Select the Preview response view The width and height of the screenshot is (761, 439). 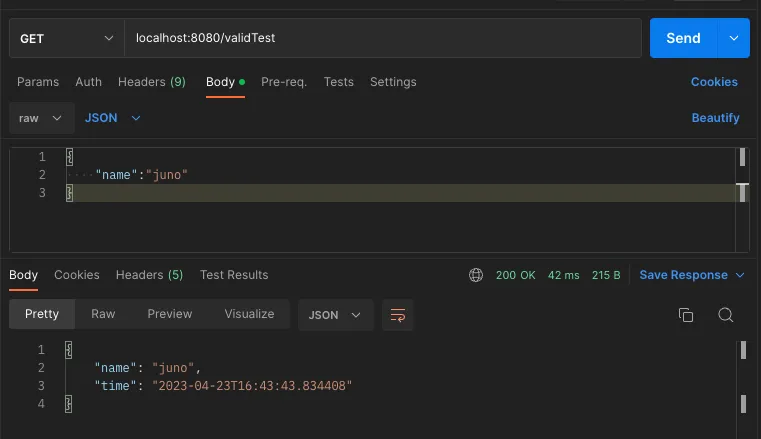(x=170, y=314)
